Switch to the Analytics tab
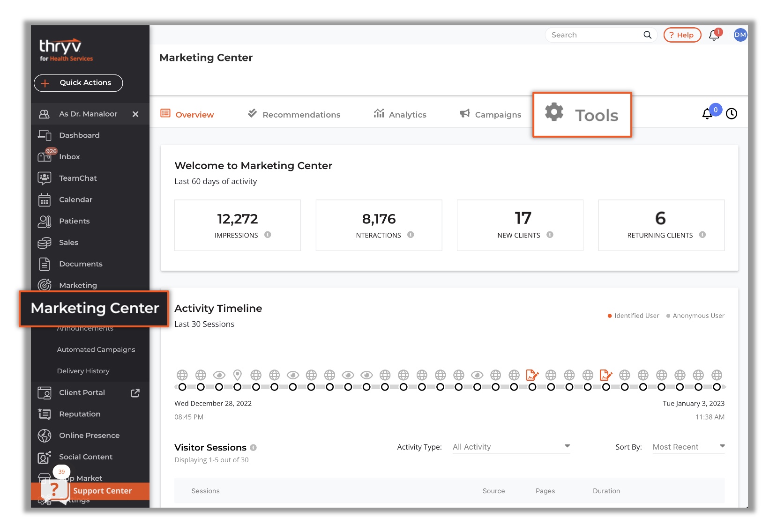The image size is (777, 532). click(400, 114)
